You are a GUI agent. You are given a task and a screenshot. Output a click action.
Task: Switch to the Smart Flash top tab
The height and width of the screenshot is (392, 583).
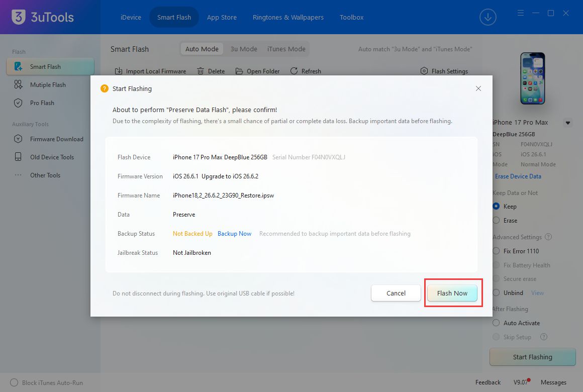point(174,17)
